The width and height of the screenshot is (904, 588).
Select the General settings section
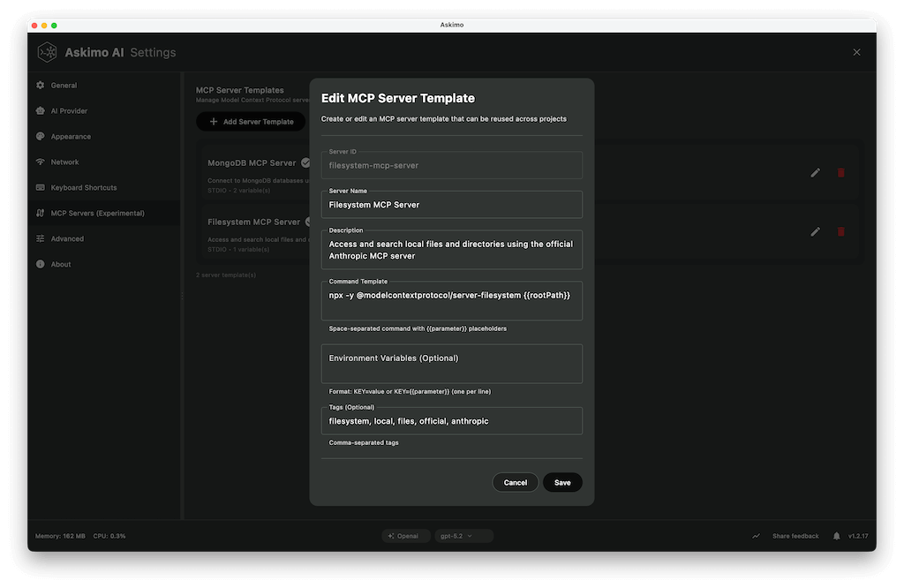pos(63,85)
